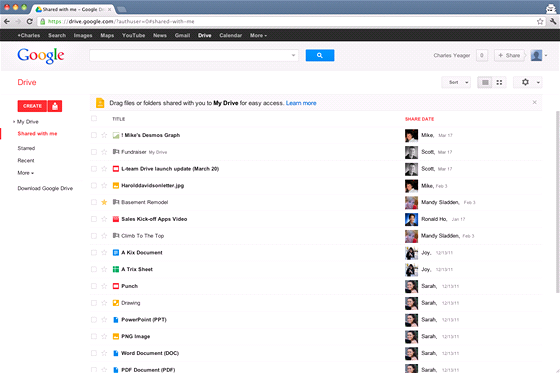The width and height of the screenshot is (560, 373).
Task: Dismiss the drag files info banner
Action: (x=535, y=103)
